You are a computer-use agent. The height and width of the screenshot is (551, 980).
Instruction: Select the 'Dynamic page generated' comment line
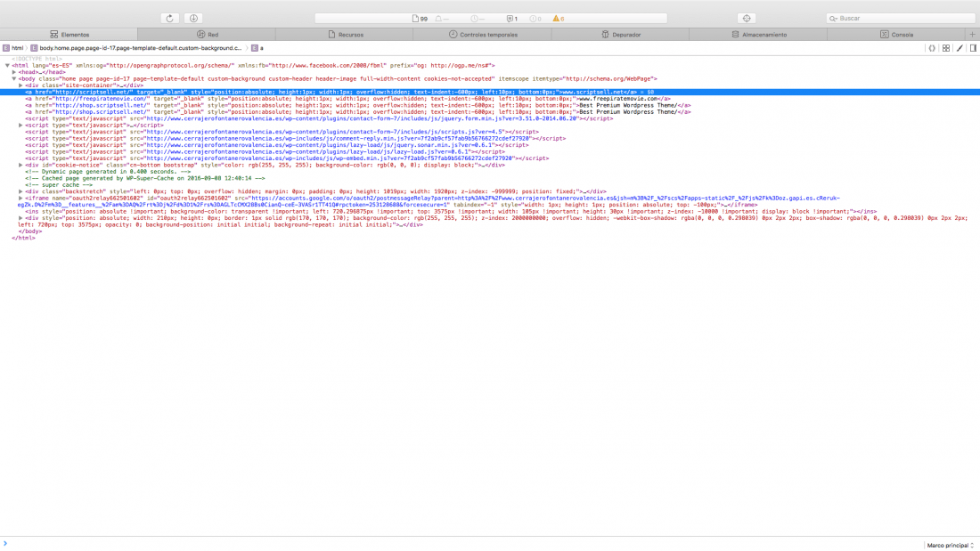(x=108, y=172)
